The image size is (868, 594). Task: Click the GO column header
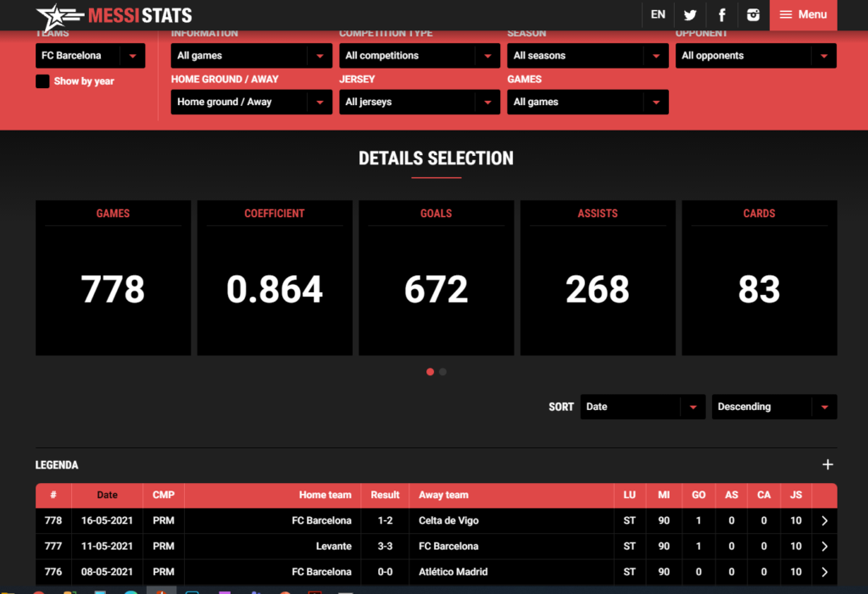(698, 496)
